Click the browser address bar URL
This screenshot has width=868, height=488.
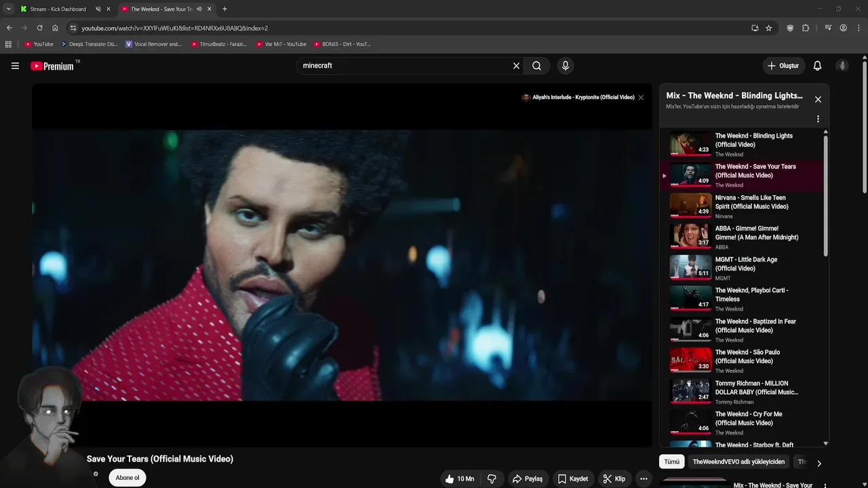point(175,28)
